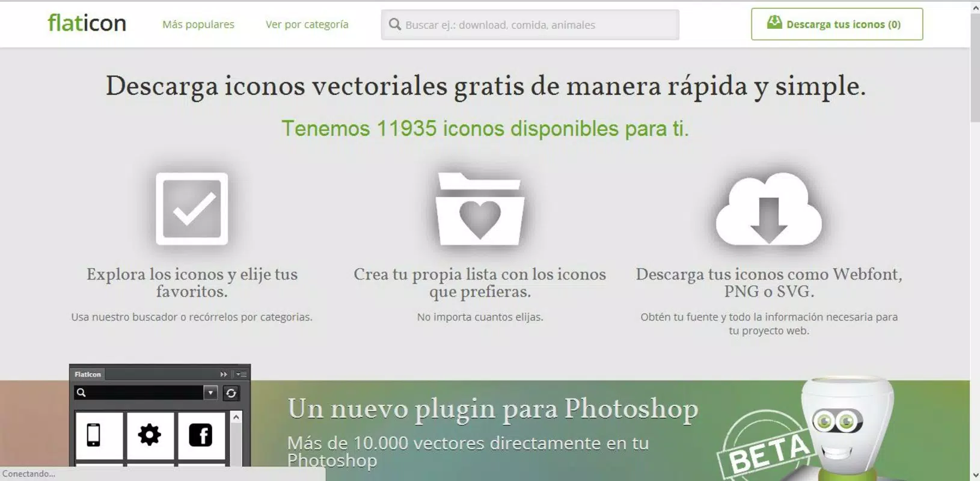Screen dimensions: 980x481
Task: Select the gear icon thumbnail
Action: coord(150,435)
